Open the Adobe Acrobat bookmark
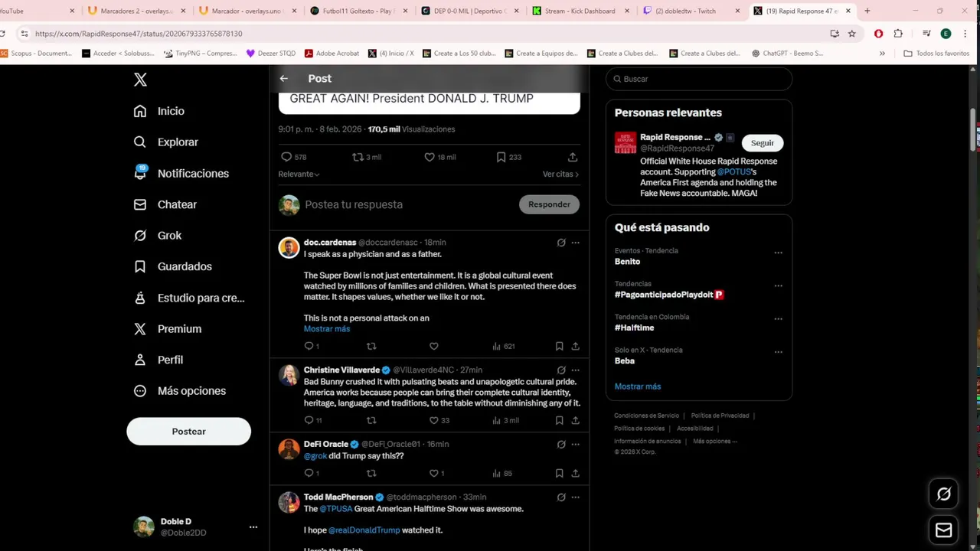The width and height of the screenshot is (980, 551). pos(332,54)
